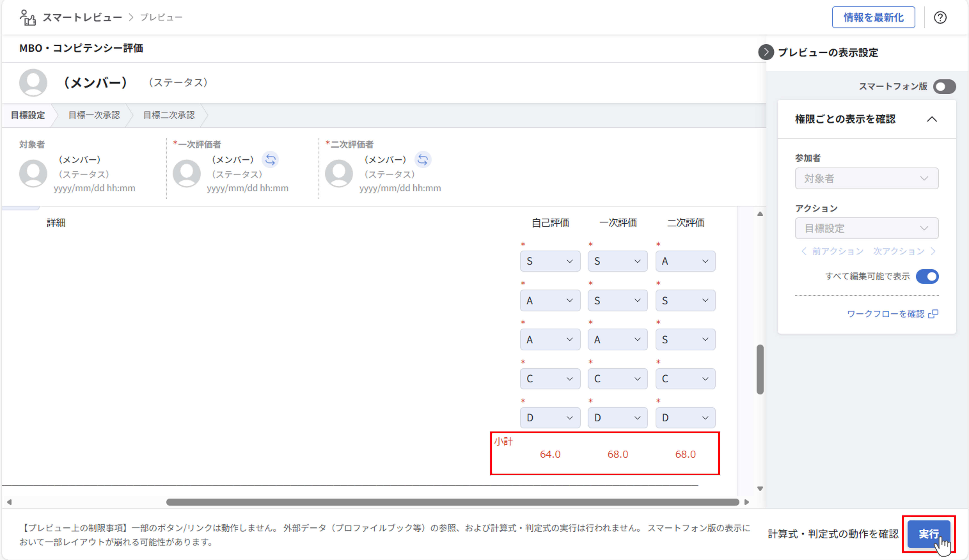Click the external link icon next to ワークフローを確認
The width and height of the screenshot is (969, 560).
[933, 314]
